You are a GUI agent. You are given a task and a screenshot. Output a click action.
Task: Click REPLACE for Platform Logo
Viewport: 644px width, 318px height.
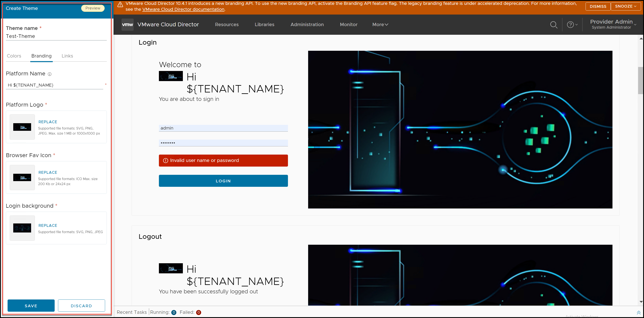click(x=48, y=122)
